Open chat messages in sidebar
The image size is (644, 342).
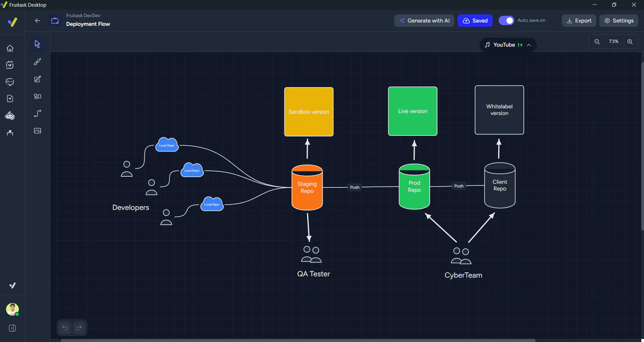[x=10, y=82]
